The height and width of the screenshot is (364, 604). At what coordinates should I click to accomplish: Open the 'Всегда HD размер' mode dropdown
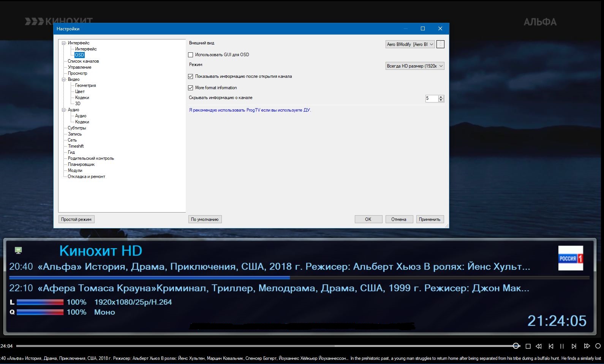[x=415, y=66]
